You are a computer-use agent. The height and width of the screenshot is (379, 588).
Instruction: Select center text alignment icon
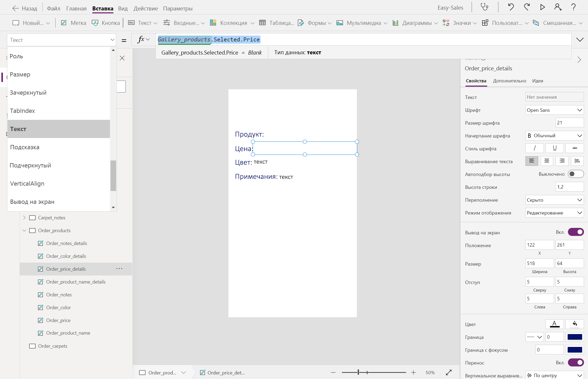tap(547, 161)
